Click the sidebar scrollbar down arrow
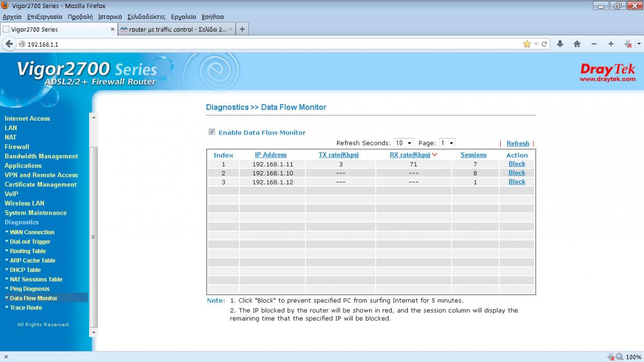 93,333
